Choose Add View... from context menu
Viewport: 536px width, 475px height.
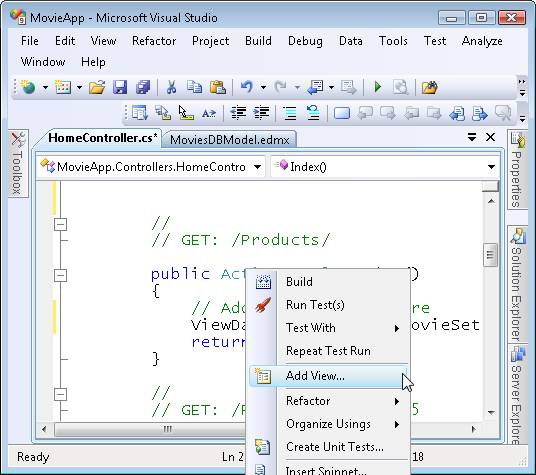coord(329,376)
